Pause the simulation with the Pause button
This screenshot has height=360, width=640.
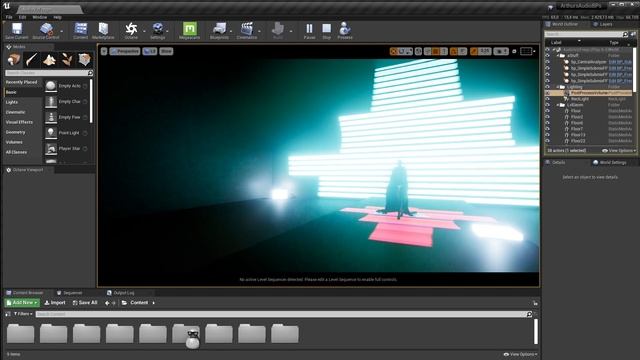tap(309, 29)
